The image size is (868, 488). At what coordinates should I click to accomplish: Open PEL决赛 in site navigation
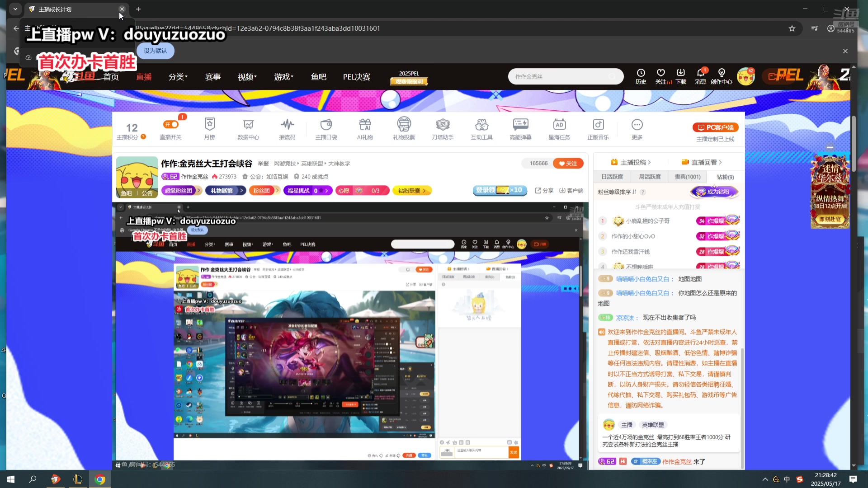pos(357,77)
